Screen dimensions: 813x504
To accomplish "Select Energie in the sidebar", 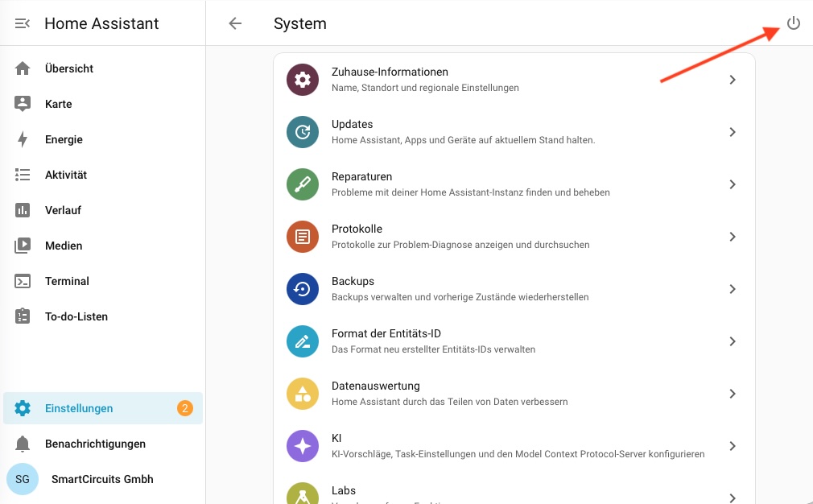I will click(103, 139).
